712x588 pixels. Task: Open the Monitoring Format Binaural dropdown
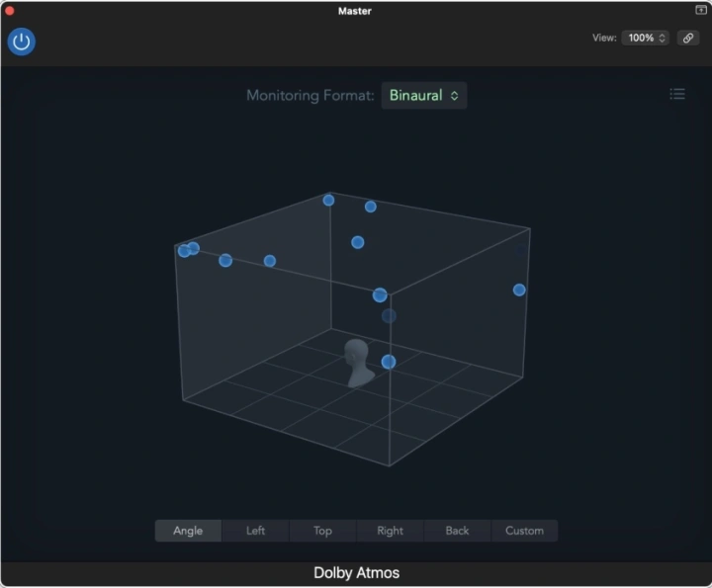pos(424,96)
